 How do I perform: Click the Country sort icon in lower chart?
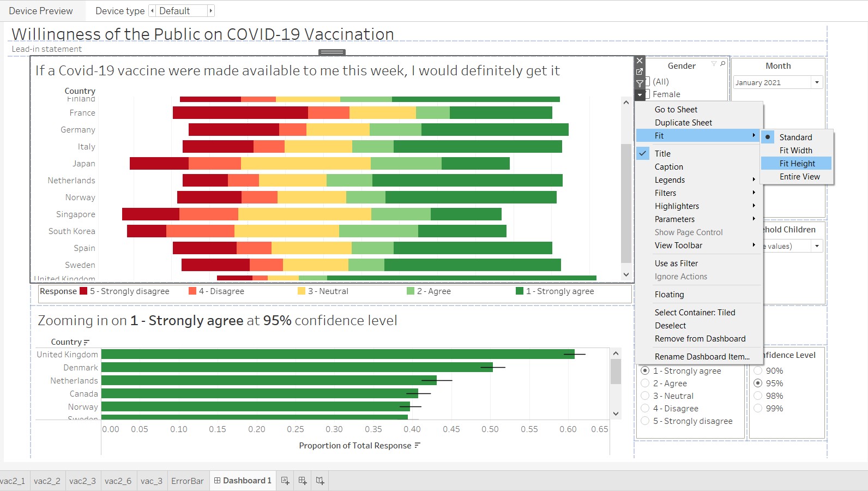(87, 342)
